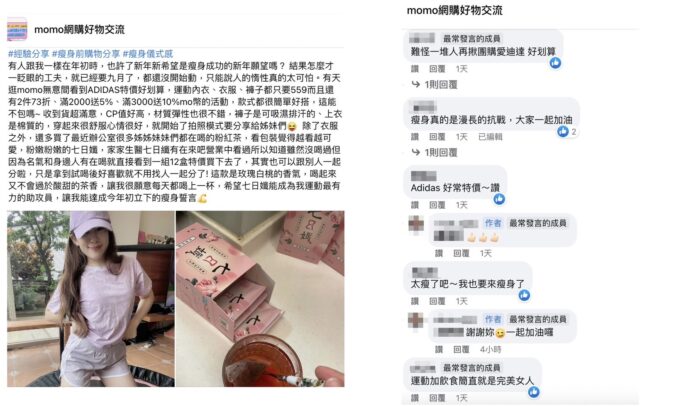The width and height of the screenshot is (696, 406).
Task: Click like reaction icon on 瘦身真的是漫長的抗戰 comment
Action: (563, 131)
